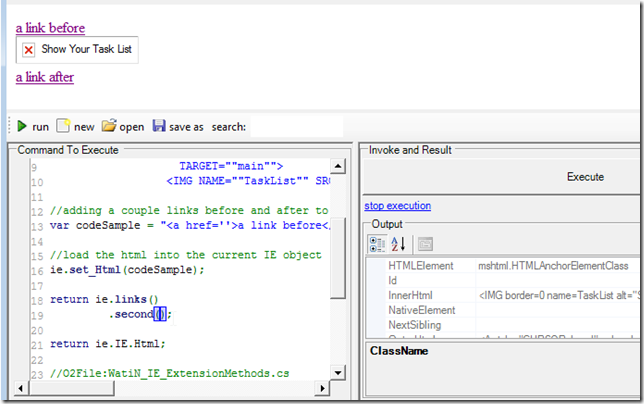
Task: Follow the 'a link after' hyperlink
Action: (45, 76)
